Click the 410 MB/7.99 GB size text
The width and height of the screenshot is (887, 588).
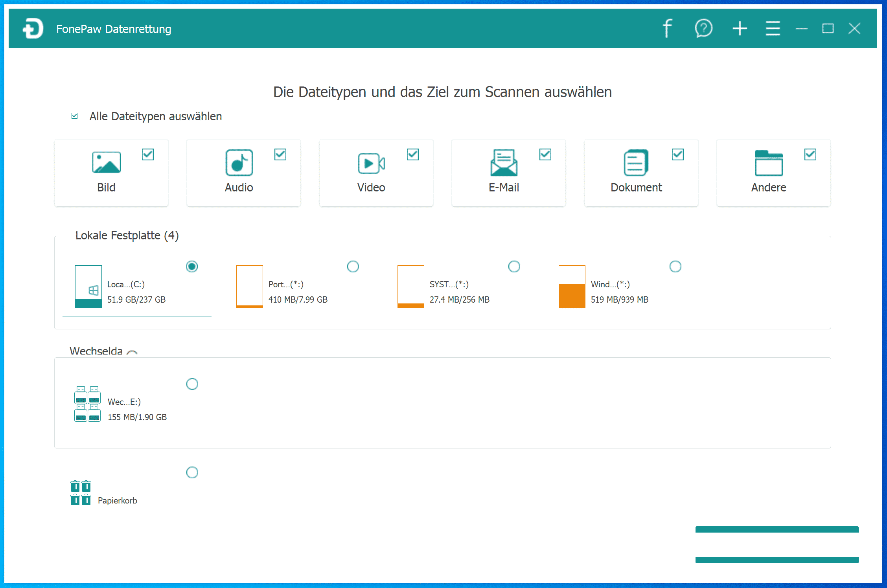click(x=298, y=300)
